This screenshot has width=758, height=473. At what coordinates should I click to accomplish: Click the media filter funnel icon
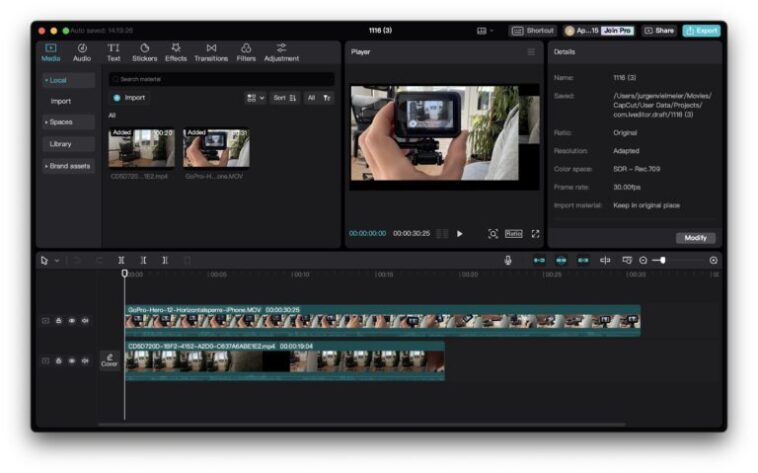click(327, 98)
